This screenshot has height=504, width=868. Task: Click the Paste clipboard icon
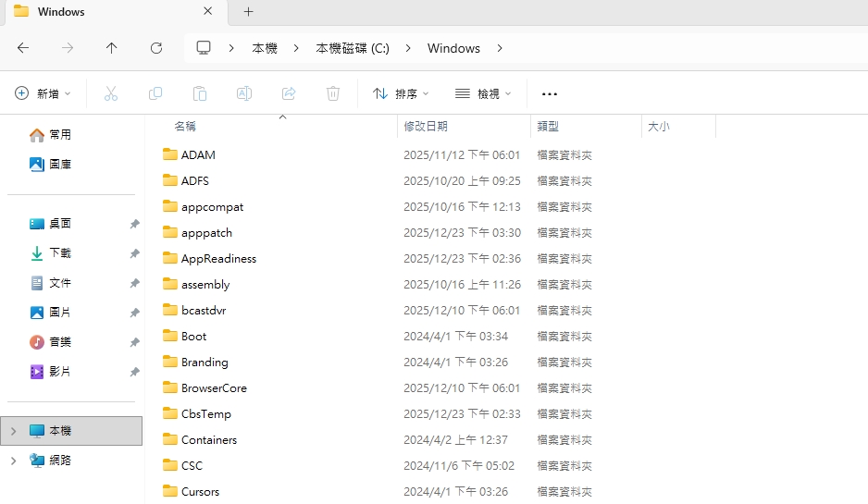coord(200,93)
